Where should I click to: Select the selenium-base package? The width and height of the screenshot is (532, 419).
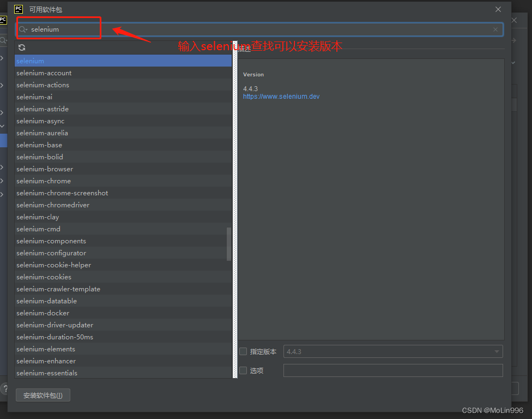tap(39, 145)
